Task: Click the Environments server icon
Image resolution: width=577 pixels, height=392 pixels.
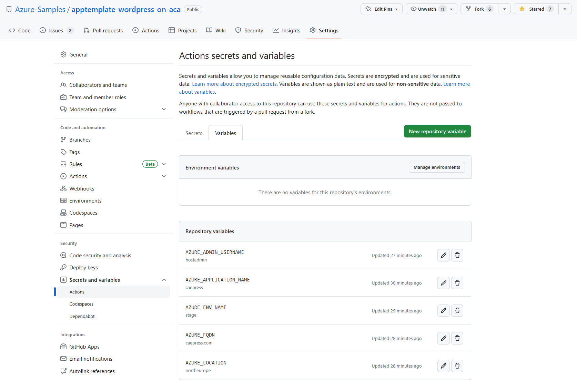Action: click(x=63, y=200)
